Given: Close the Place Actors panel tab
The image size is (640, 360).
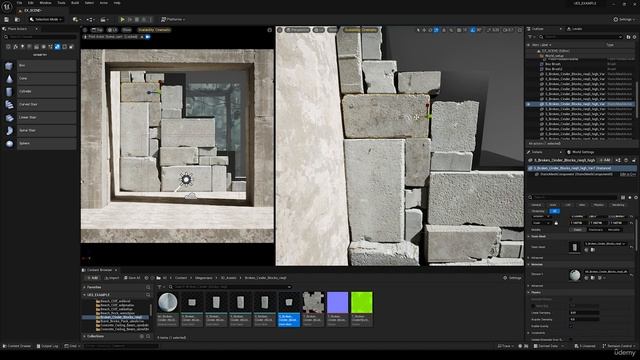Looking at the screenshot, I should tap(36, 29).
